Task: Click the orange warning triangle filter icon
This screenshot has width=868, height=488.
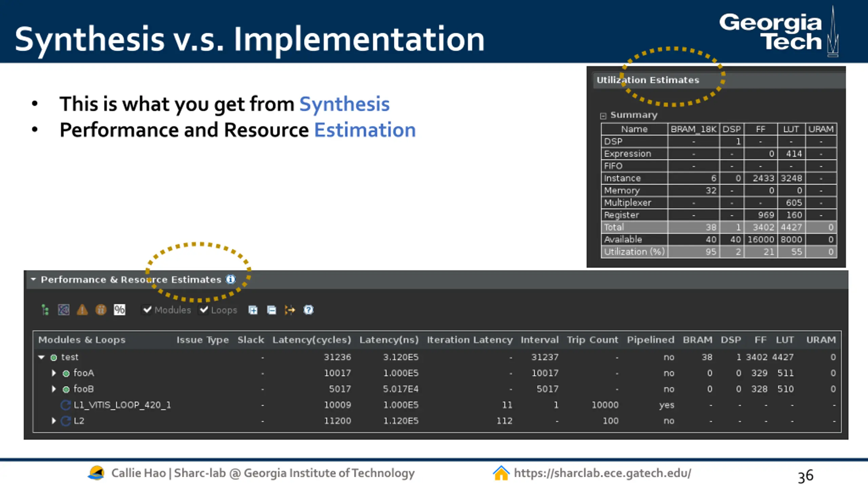Action: pyautogui.click(x=82, y=309)
